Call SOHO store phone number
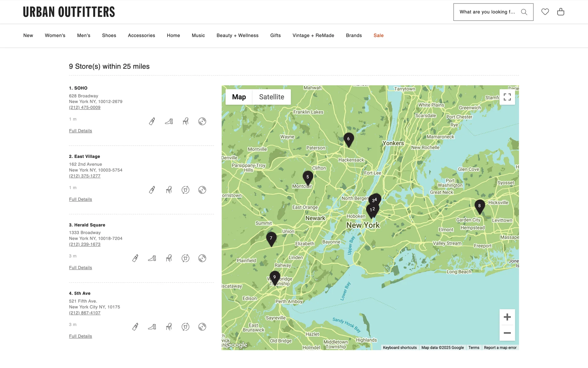The image size is (588, 368). (85, 107)
